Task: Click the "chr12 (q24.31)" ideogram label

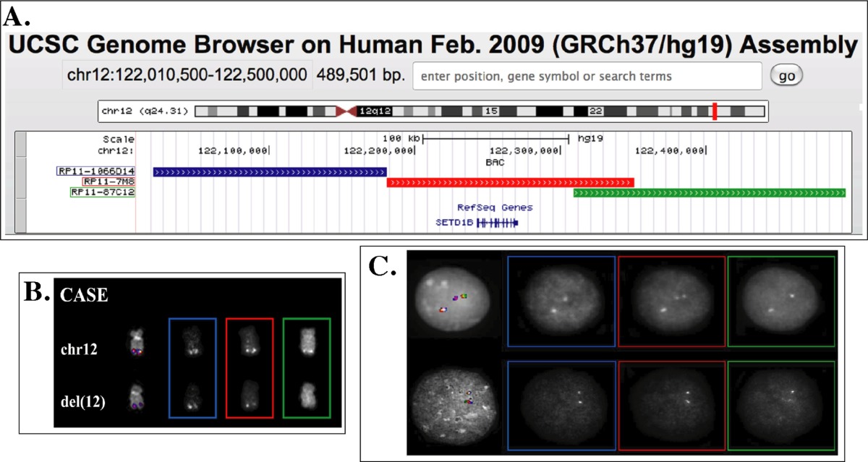Action: click(x=145, y=111)
